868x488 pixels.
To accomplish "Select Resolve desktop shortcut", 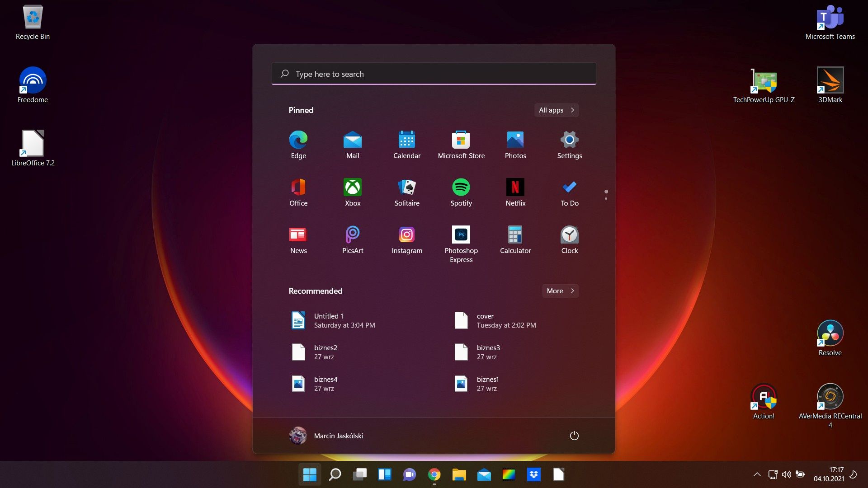I will click(830, 338).
